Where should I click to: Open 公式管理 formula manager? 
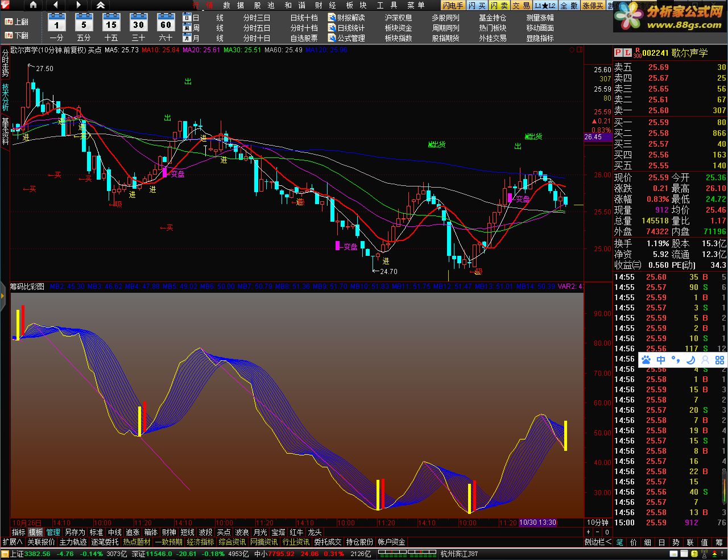(x=346, y=38)
